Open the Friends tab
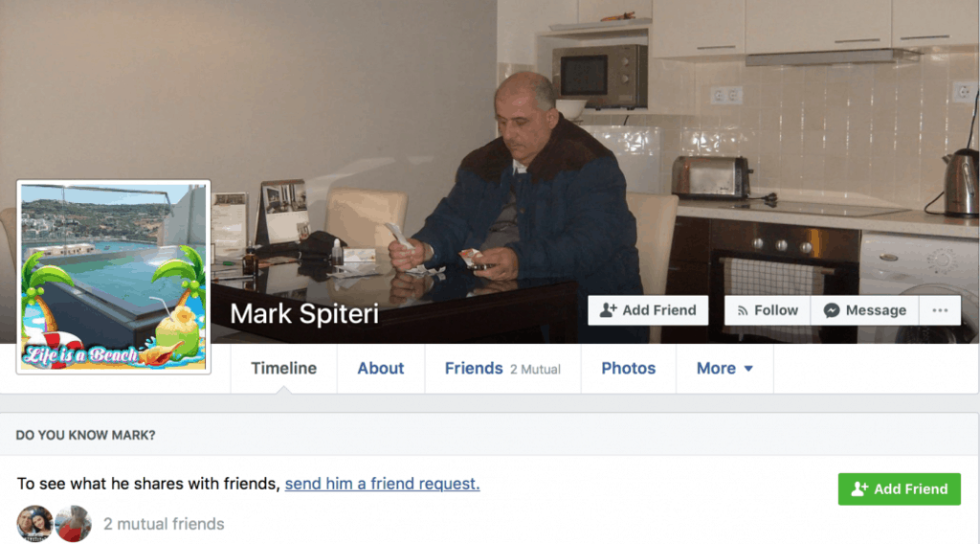The image size is (980, 544). pos(474,369)
